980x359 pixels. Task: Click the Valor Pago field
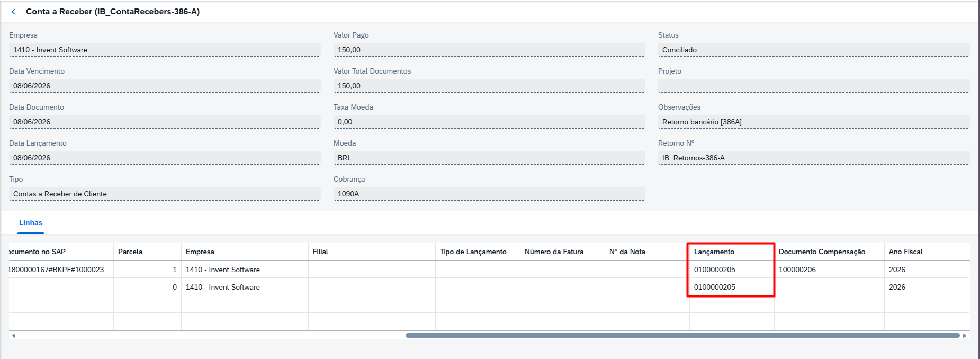point(489,50)
